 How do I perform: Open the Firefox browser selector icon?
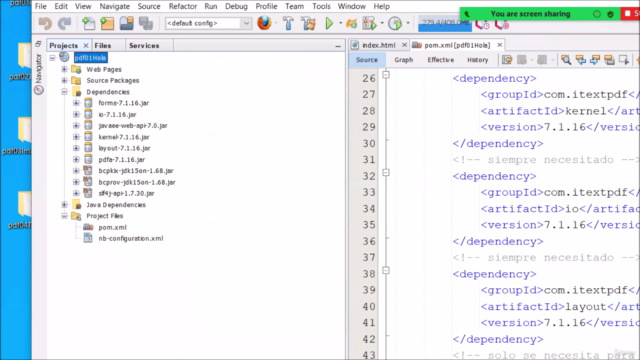click(264, 23)
